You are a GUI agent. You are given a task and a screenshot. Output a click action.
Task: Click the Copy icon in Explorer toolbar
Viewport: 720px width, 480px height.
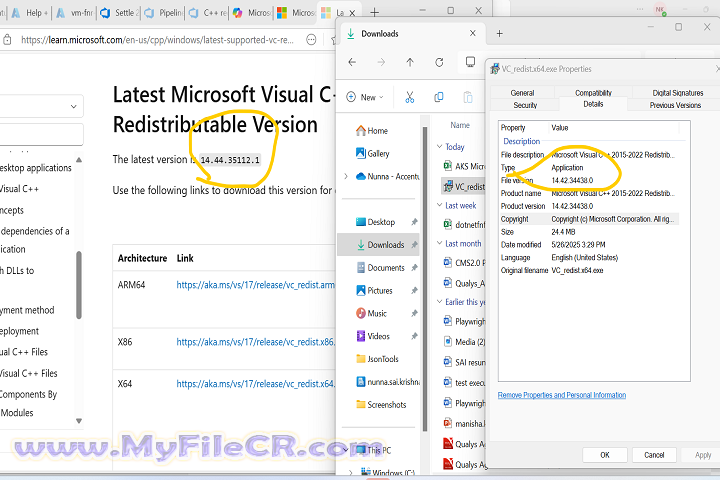click(x=439, y=97)
